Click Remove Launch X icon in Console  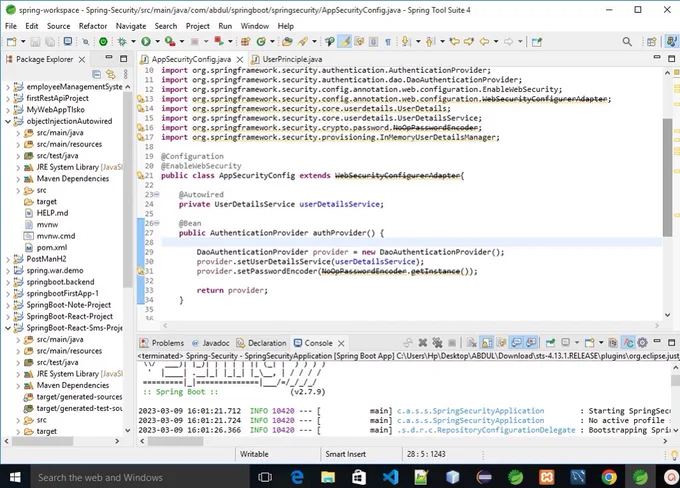pyautogui.click(x=422, y=343)
